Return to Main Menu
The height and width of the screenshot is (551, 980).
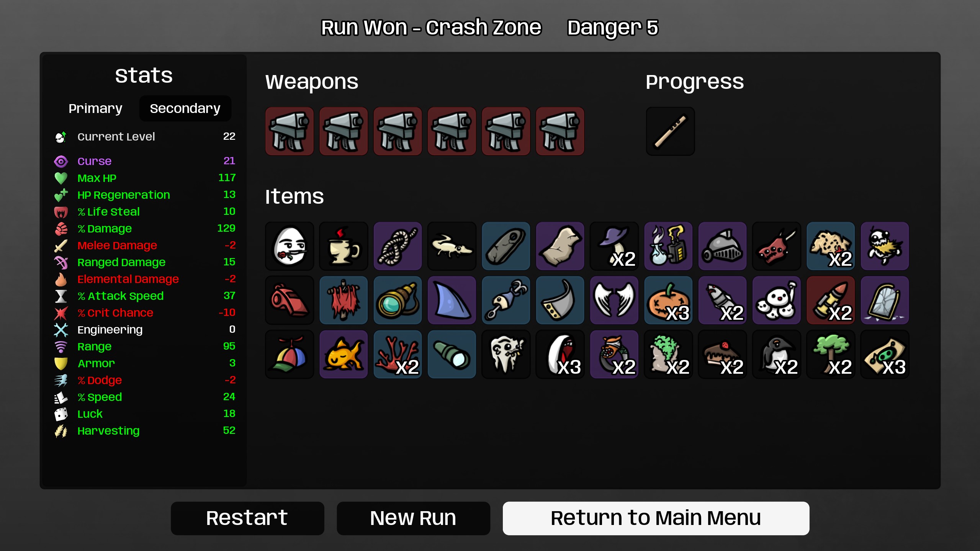click(656, 518)
